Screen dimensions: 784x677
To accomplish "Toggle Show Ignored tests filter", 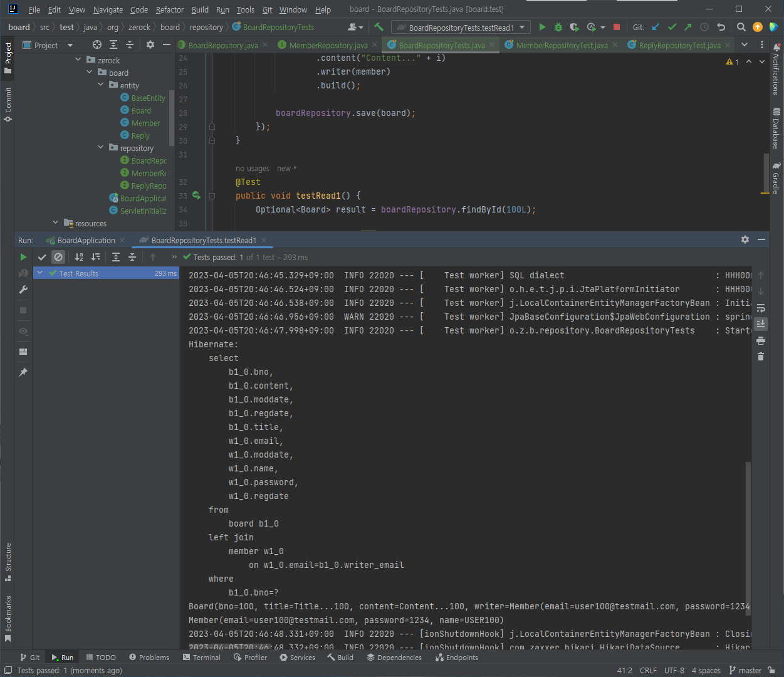I will 58,257.
